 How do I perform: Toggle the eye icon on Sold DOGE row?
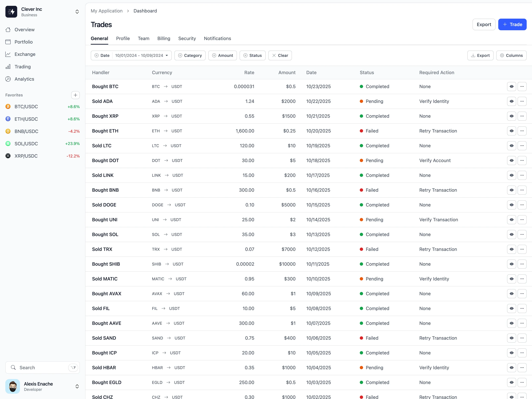[511, 205]
